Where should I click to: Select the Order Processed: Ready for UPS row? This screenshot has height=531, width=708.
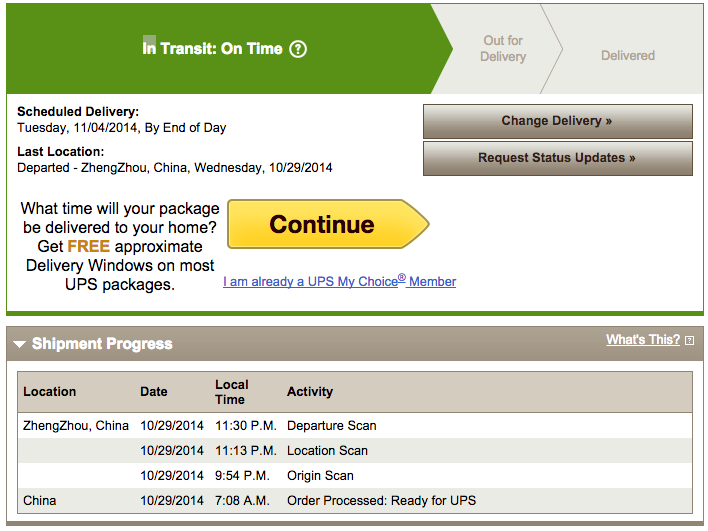click(x=355, y=500)
